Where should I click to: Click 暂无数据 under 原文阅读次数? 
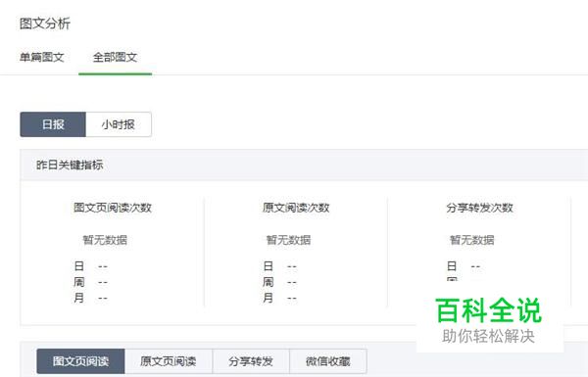tap(289, 240)
